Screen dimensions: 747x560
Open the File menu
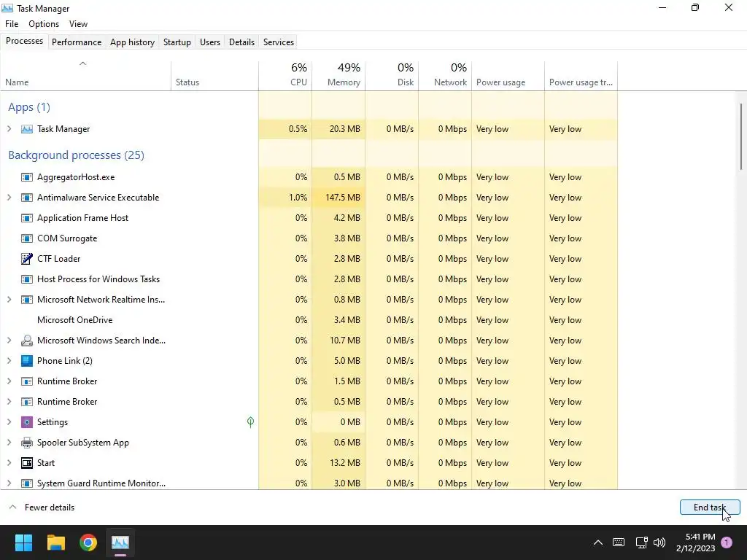[12, 24]
